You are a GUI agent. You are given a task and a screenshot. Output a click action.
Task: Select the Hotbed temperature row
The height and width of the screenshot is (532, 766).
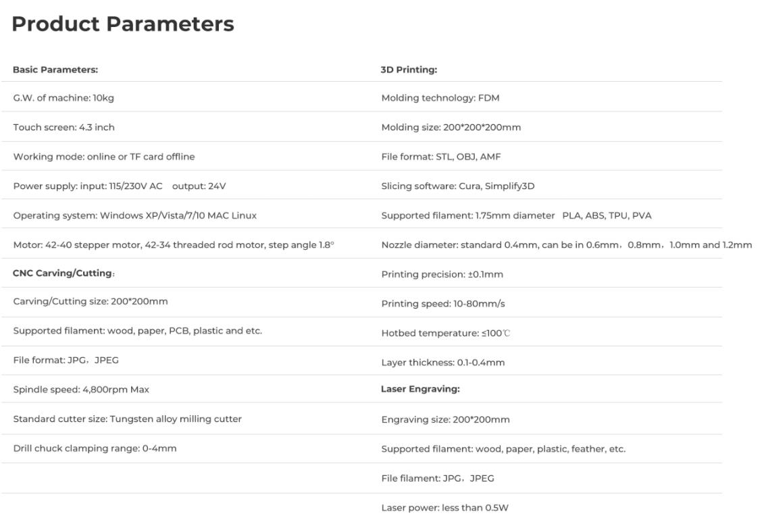pyautogui.click(x=445, y=334)
